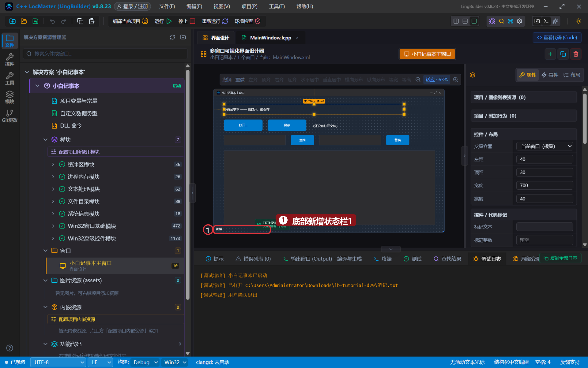
Task: Open the 父级容器 dropdown
Action: pyautogui.click(x=545, y=146)
